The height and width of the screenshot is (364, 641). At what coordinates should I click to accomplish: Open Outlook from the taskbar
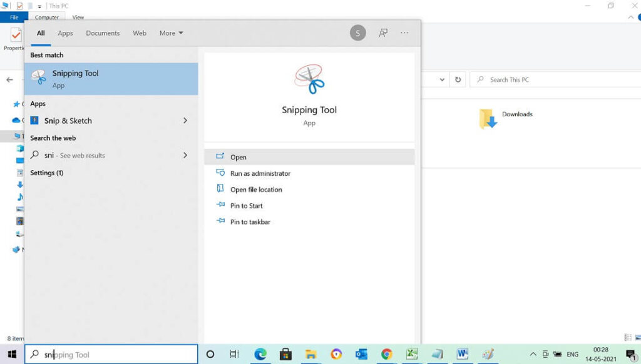point(361,354)
